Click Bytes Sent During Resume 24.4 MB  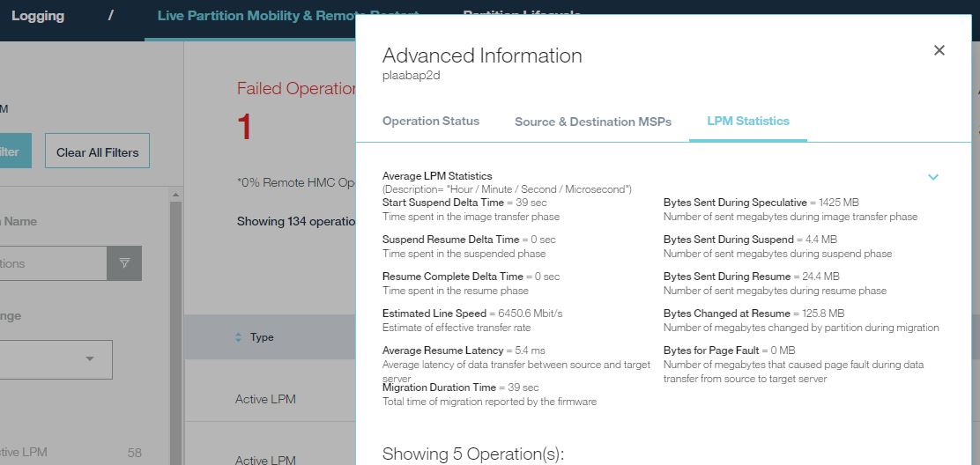tap(751, 277)
